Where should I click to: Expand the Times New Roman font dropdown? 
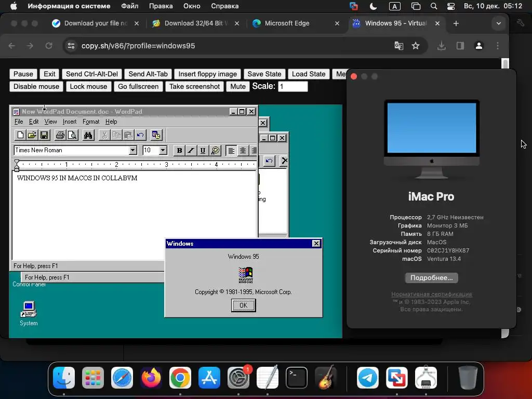[132, 150]
